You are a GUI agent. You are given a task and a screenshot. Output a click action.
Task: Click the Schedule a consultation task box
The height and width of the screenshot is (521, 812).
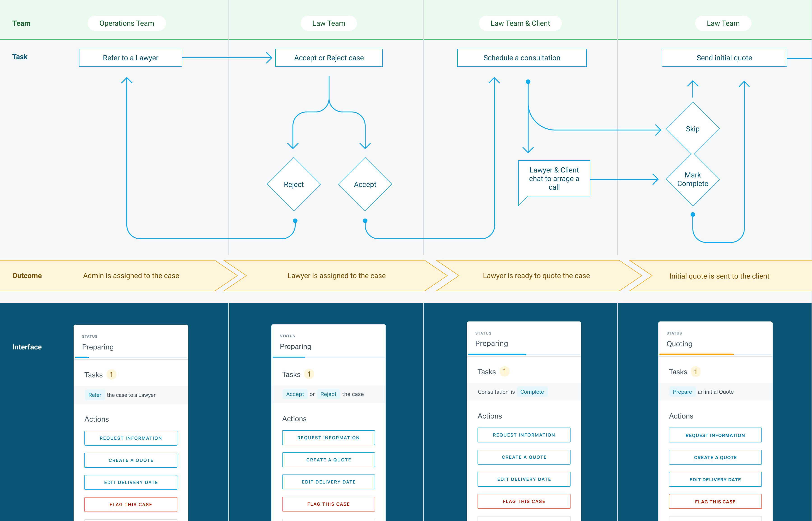pyautogui.click(x=522, y=58)
